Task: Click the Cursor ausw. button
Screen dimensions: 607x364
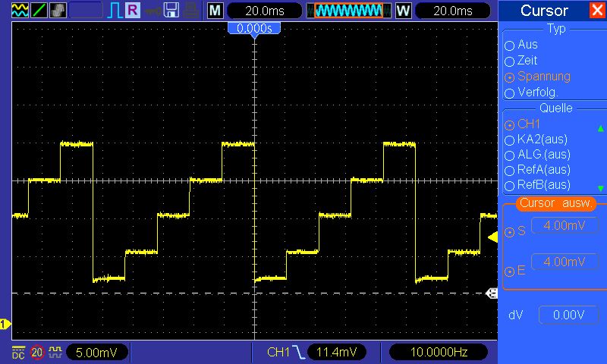Action: point(556,203)
